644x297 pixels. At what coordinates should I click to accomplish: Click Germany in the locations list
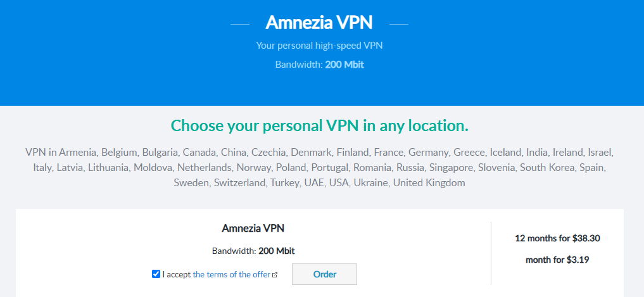click(428, 153)
